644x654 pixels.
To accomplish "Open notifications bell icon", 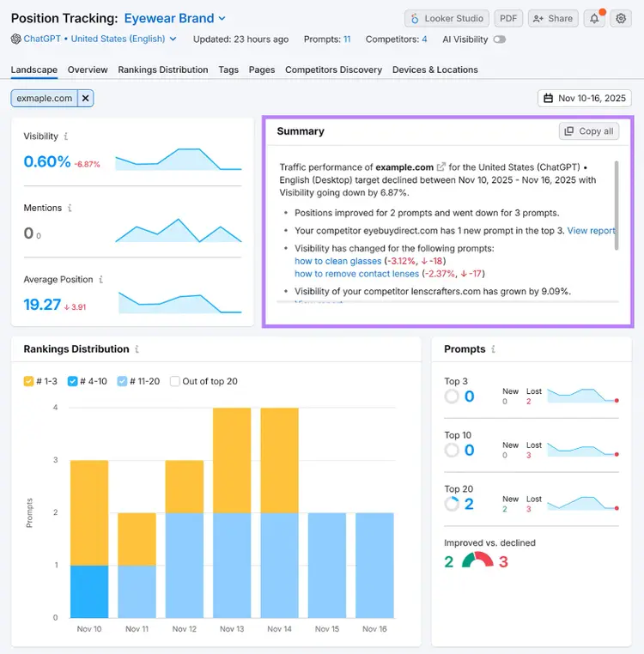I will [594, 18].
